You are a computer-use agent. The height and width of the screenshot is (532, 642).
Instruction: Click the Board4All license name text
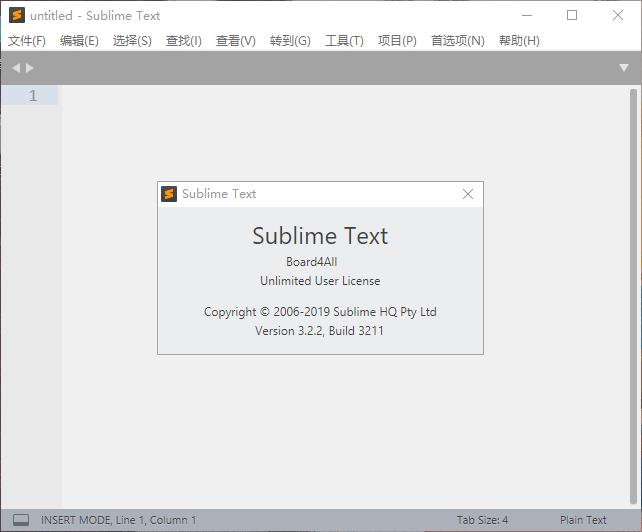pyautogui.click(x=312, y=262)
